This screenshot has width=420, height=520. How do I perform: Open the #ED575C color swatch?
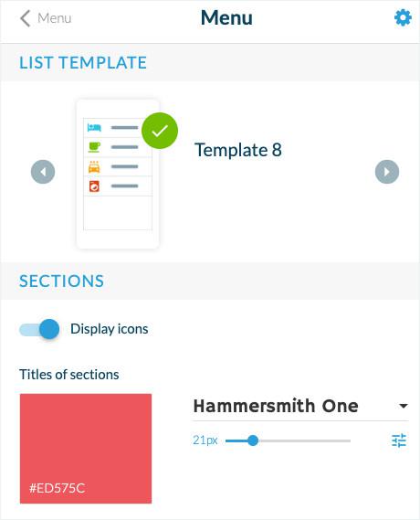point(86,449)
